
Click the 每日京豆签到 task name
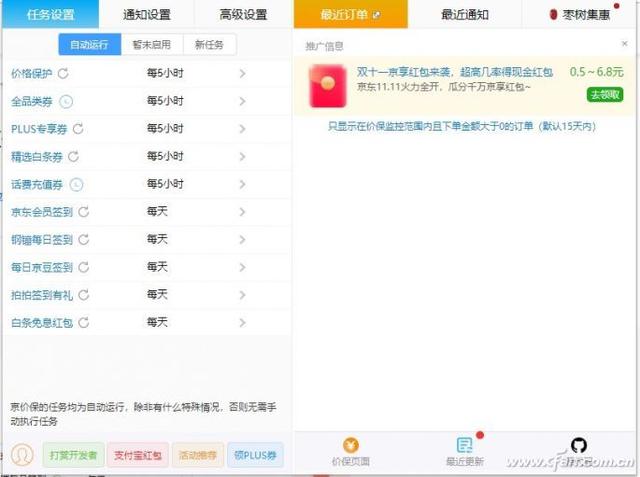pos(42,267)
